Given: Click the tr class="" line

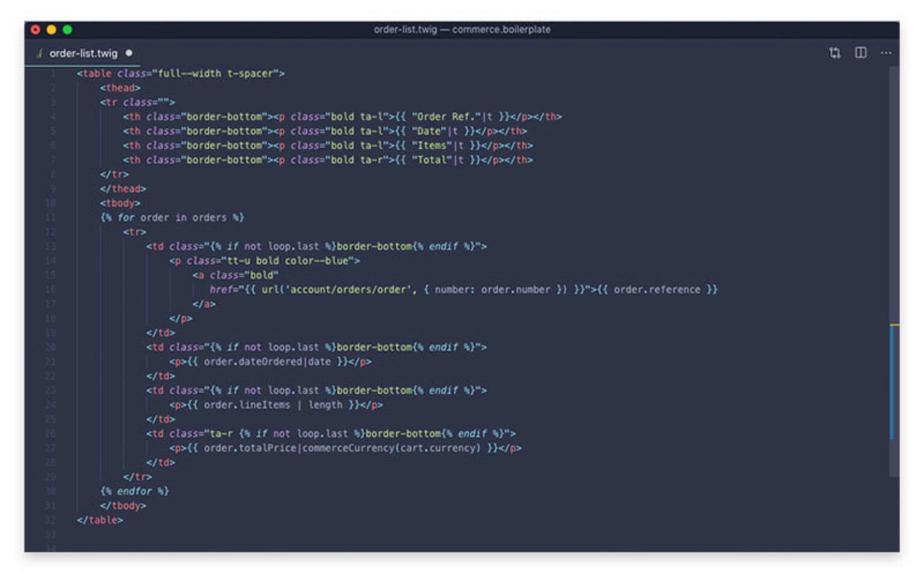Looking at the screenshot, I should click(137, 102).
